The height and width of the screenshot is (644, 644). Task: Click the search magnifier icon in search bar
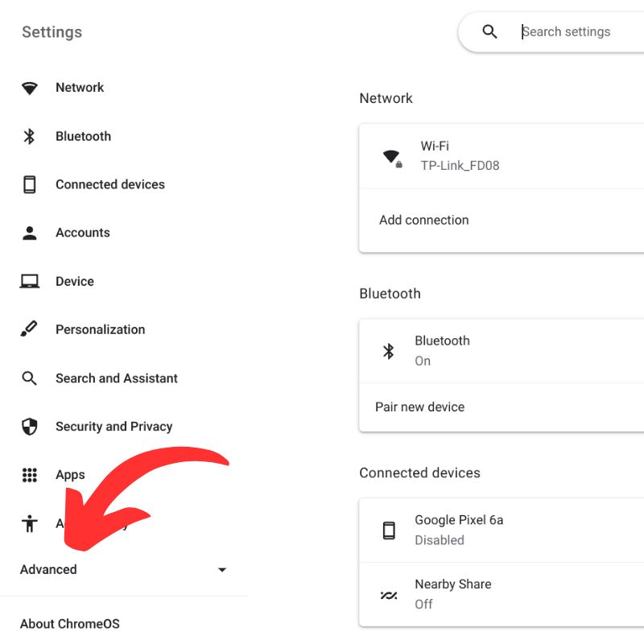489,31
